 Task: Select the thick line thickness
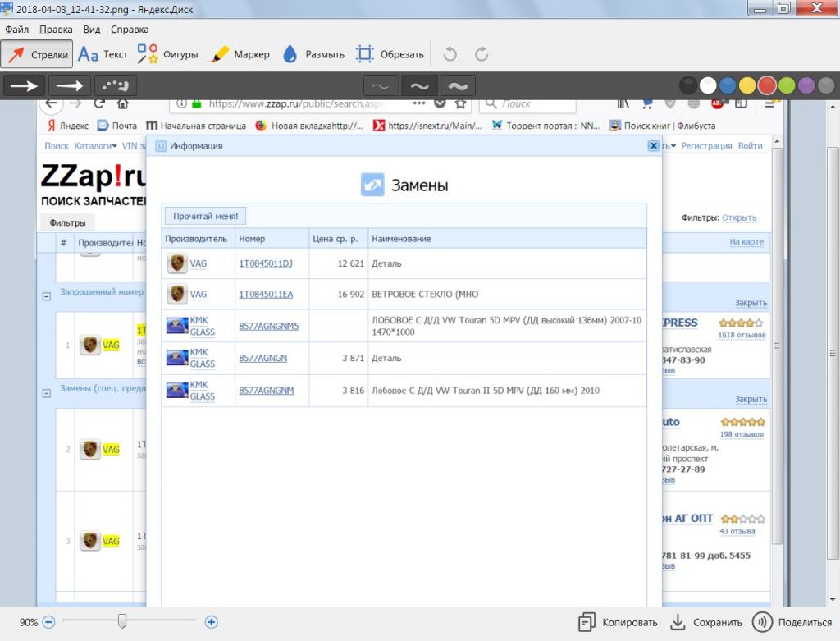(458, 85)
